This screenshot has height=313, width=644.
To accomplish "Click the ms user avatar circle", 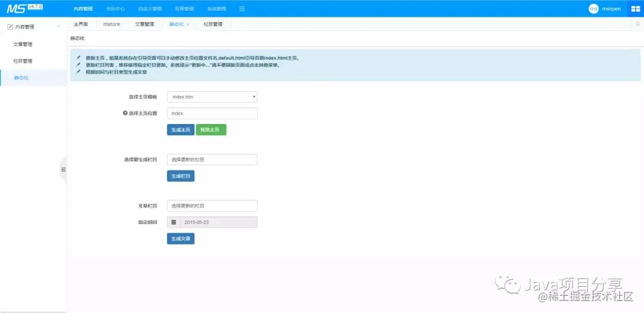I will click(593, 8).
